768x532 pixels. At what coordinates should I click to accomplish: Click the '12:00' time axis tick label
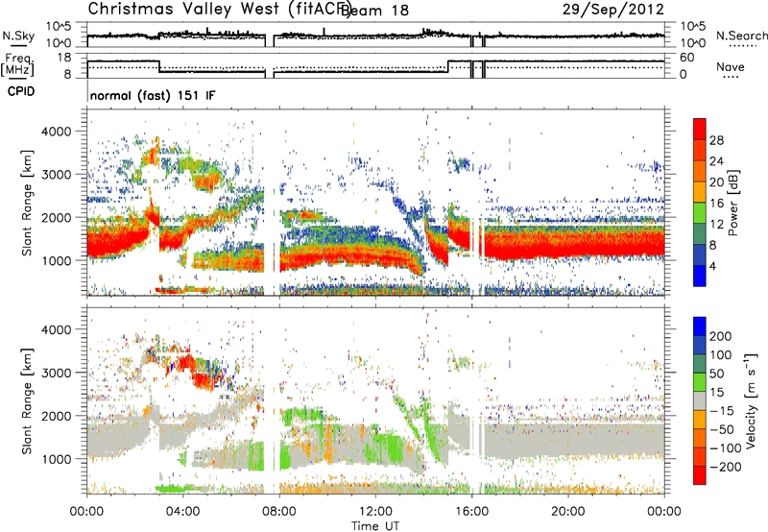pos(375,512)
